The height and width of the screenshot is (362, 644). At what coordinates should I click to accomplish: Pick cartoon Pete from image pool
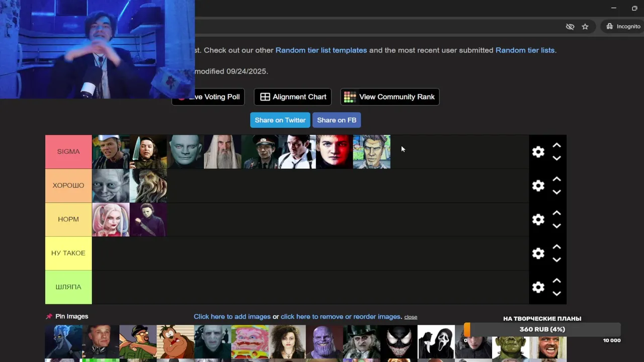(x=175, y=341)
